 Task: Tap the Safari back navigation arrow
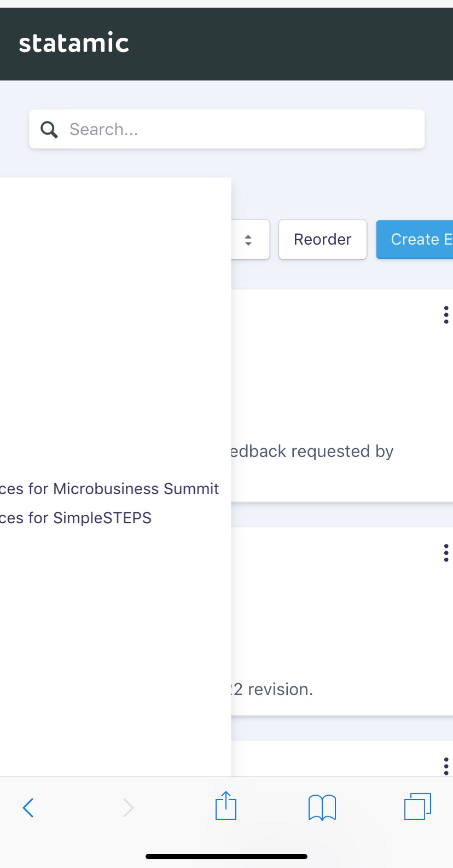[28, 807]
